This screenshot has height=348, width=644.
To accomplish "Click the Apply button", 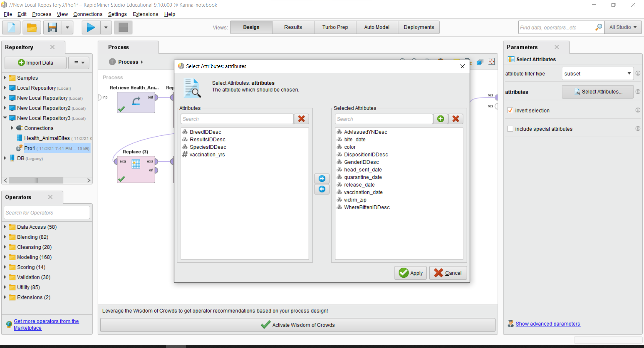I will [411, 273].
